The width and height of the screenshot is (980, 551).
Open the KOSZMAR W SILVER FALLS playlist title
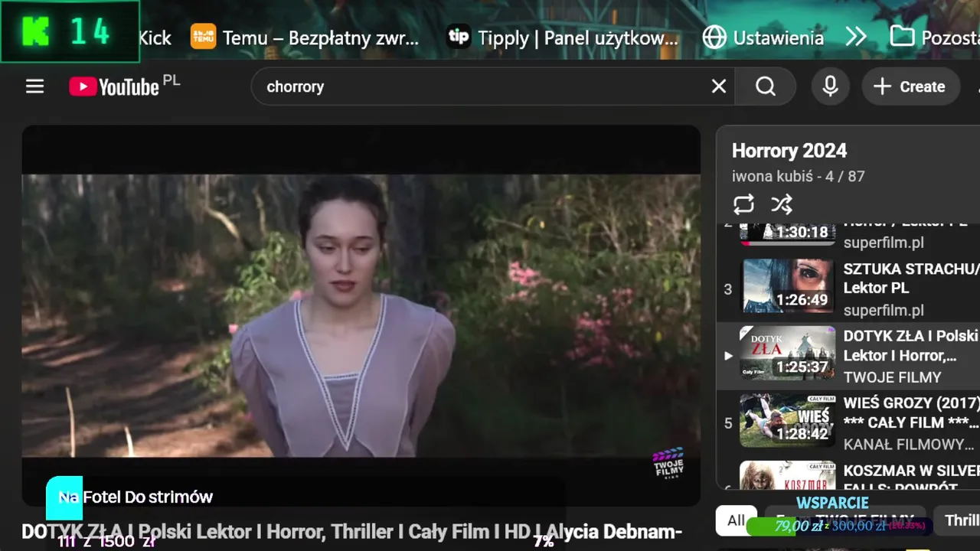click(911, 479)
